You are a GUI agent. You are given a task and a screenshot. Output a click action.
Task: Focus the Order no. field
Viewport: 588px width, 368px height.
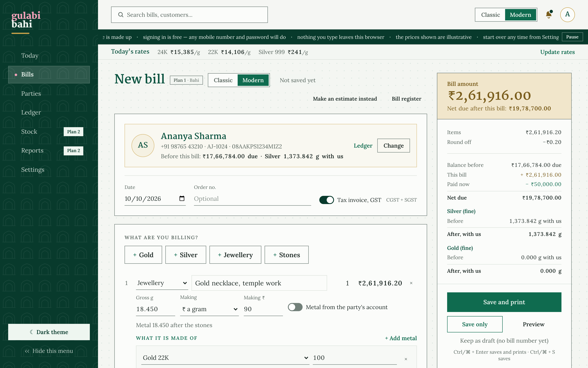(x=252, y=199)
